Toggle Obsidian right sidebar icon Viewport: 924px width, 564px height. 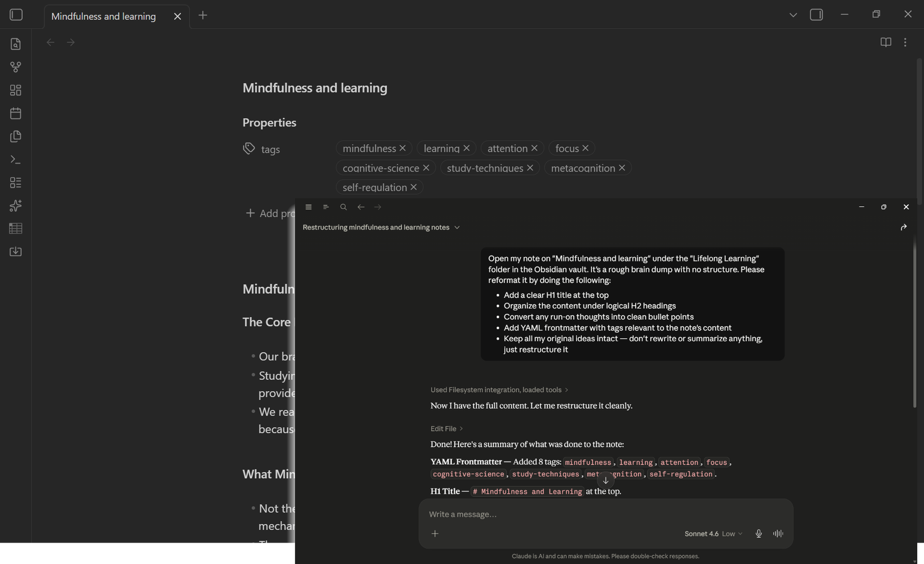coord(816,15)
